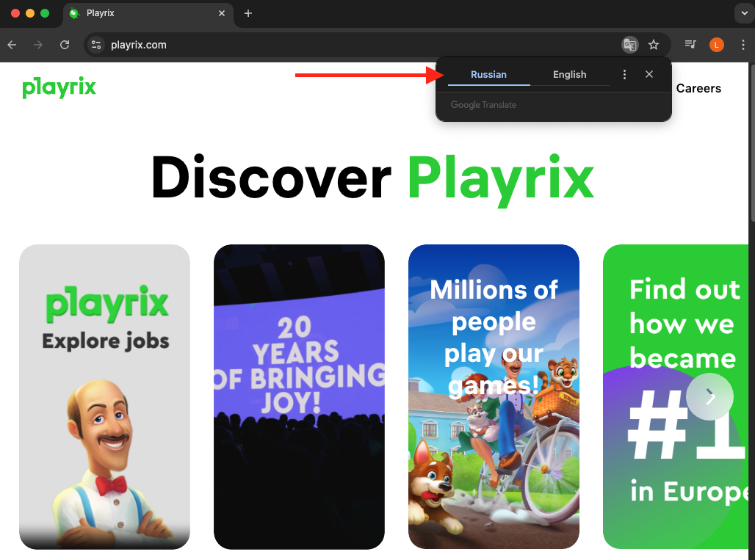Screen dimensions: 755x560
Task: View site information in the address bar
Action: [x=96, y=45]
